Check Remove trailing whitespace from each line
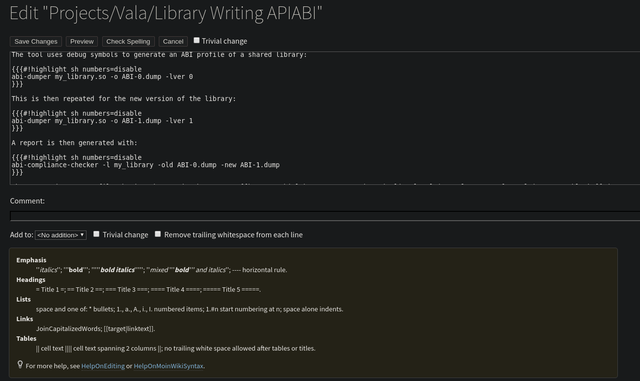This screenshot has width=640, height=381. [158, 234]
